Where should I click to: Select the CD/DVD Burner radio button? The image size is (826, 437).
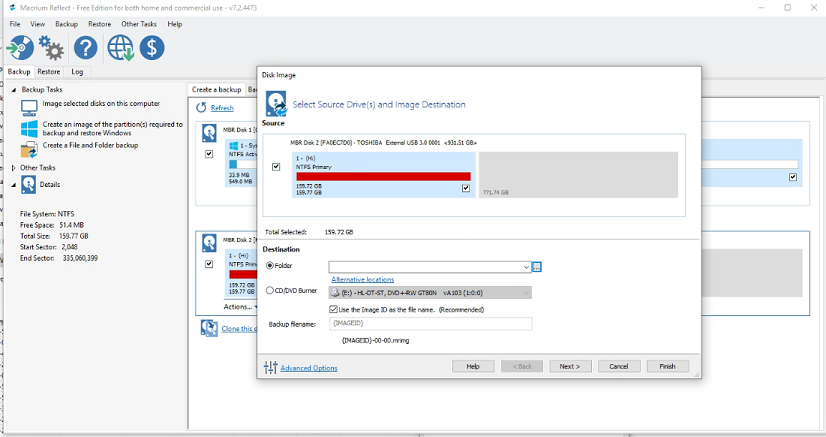[270, 290]
